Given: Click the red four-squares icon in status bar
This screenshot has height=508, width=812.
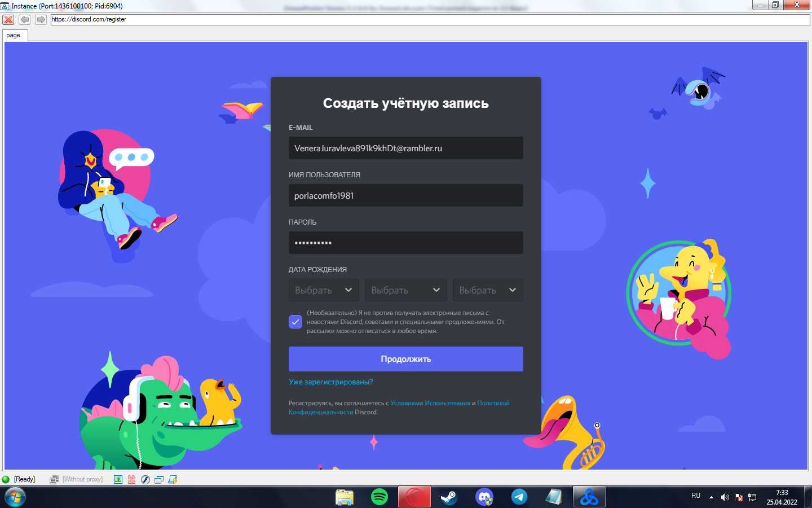Looking at the screenshot, I should (131, 480).
